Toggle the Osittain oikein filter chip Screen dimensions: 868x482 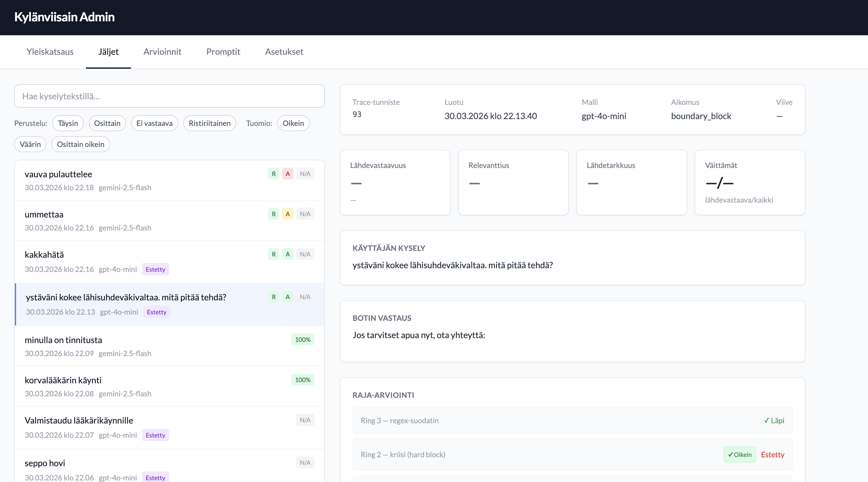(81, 144)
